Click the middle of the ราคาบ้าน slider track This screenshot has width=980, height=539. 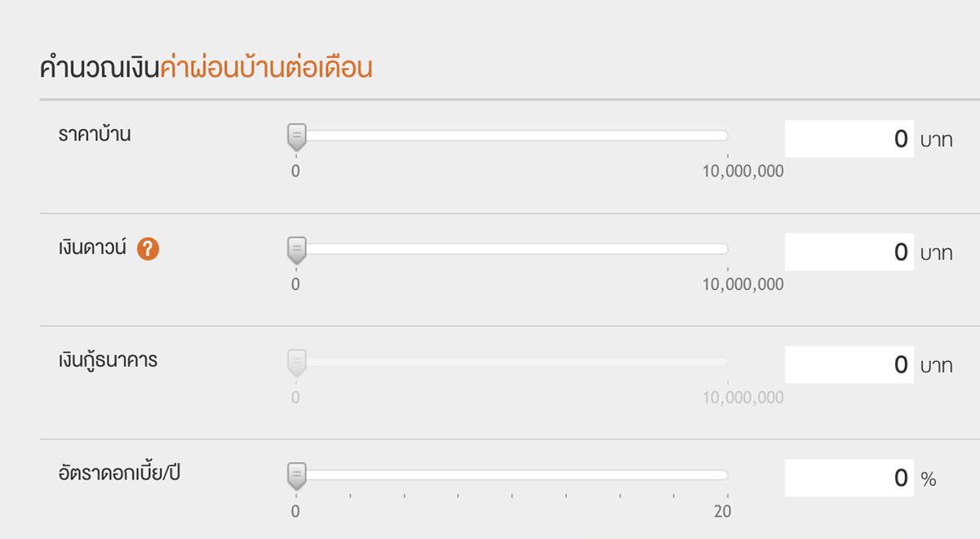tap(514, 135)
